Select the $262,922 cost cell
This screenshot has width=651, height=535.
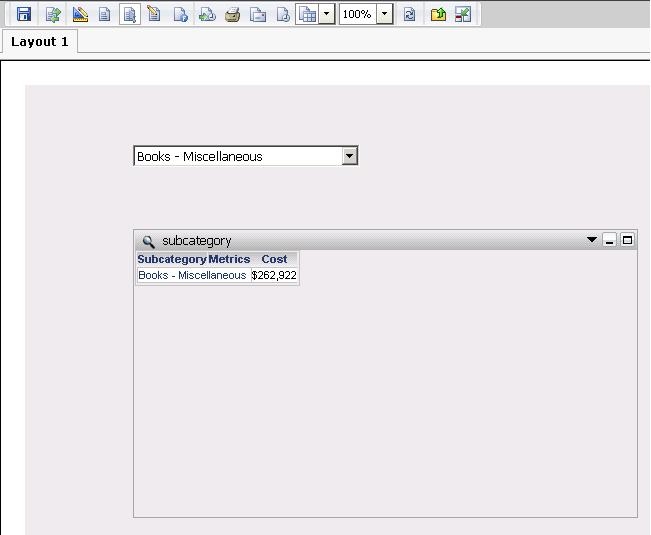[273, 275]
